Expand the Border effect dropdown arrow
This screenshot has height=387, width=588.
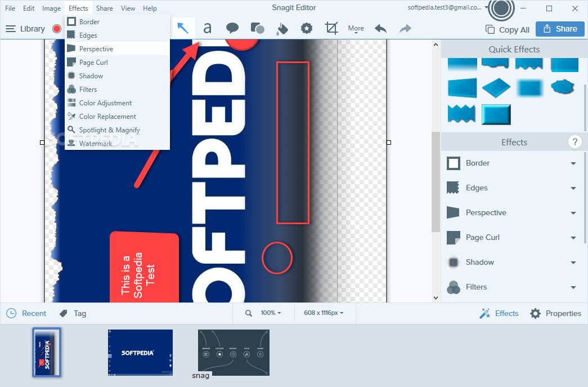pos(573,163)
